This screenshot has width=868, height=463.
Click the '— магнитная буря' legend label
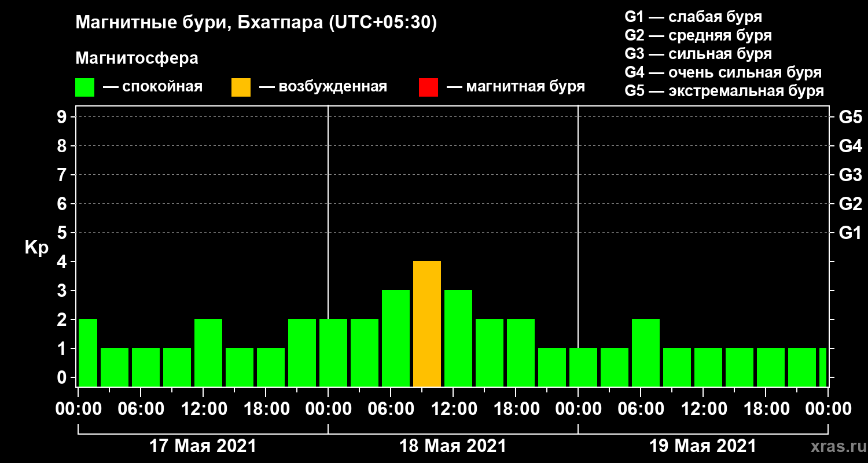pyautogui.click(x=516, y=87)
